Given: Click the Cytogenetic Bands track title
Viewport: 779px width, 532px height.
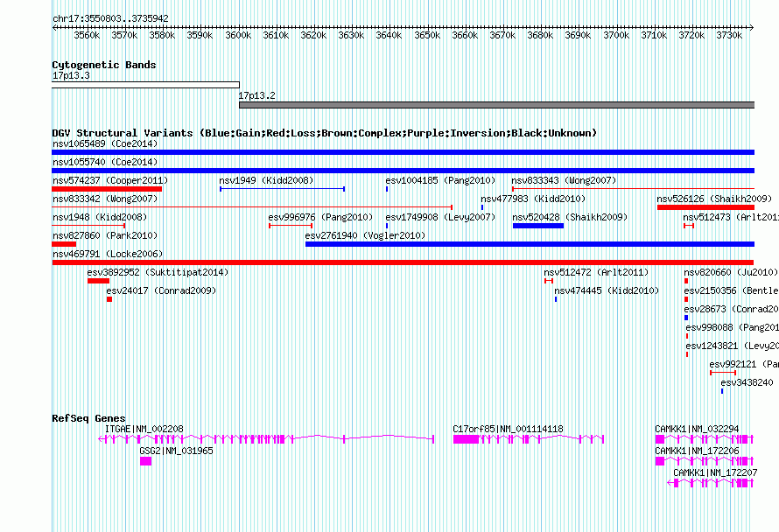Looking at the screenshot, I should click(104, 65).
